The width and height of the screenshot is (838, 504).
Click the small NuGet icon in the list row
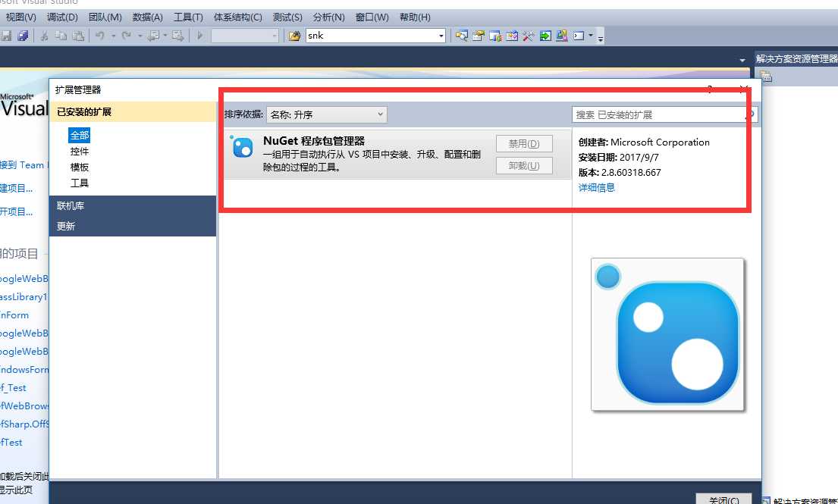242,147
